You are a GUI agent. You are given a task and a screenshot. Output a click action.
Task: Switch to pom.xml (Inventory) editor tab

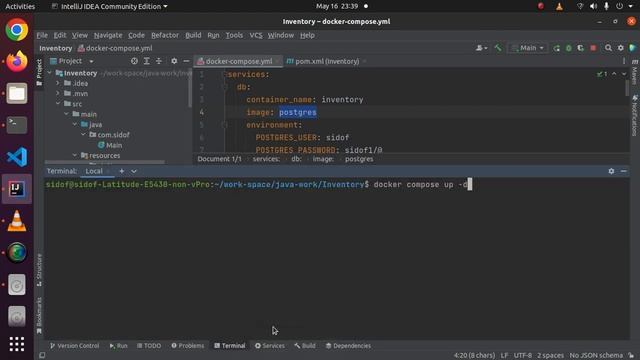pyautogui.click(x=327, y=61)
